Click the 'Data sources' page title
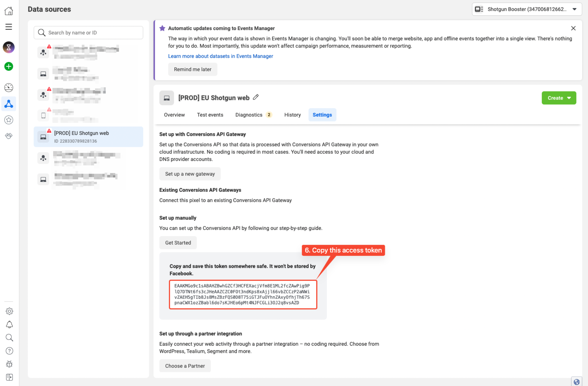Viewport: 588px width, 386px height. pos(49,9)
